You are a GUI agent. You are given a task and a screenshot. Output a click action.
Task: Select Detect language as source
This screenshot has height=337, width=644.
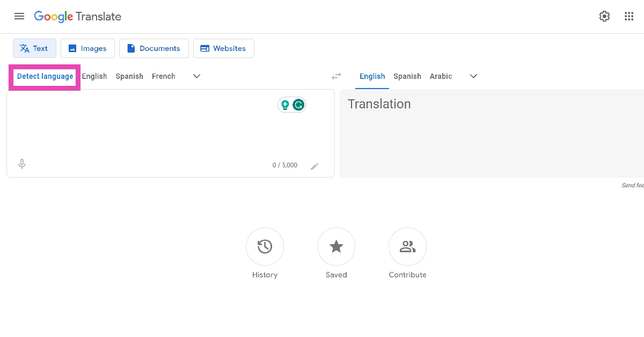tap(45, 76)
